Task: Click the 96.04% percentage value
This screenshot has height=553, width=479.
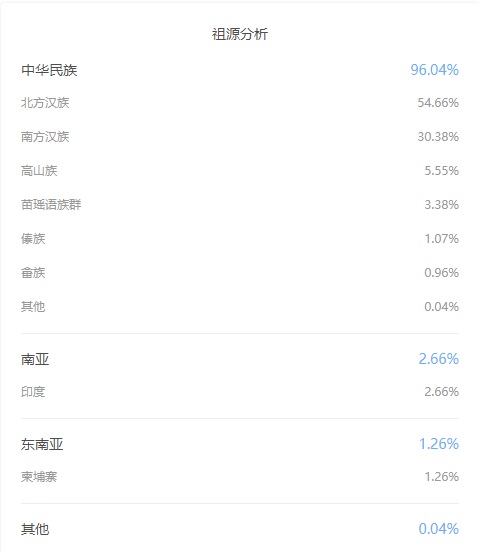Action: click(x=435, y=70)
